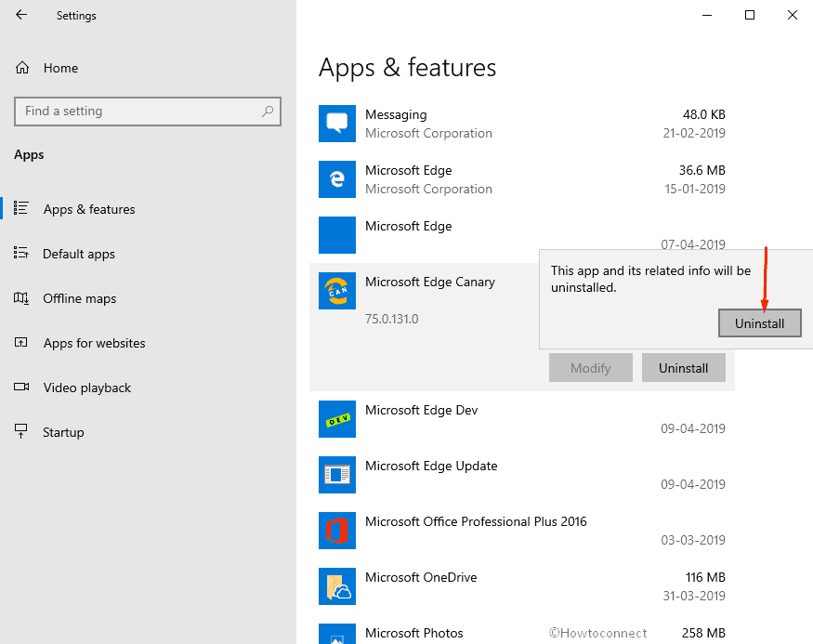The height and width of the screenshot is (644, 813).
Task: Minimize the Settings window
Action: pyautogui.click(x=707, y=15)
